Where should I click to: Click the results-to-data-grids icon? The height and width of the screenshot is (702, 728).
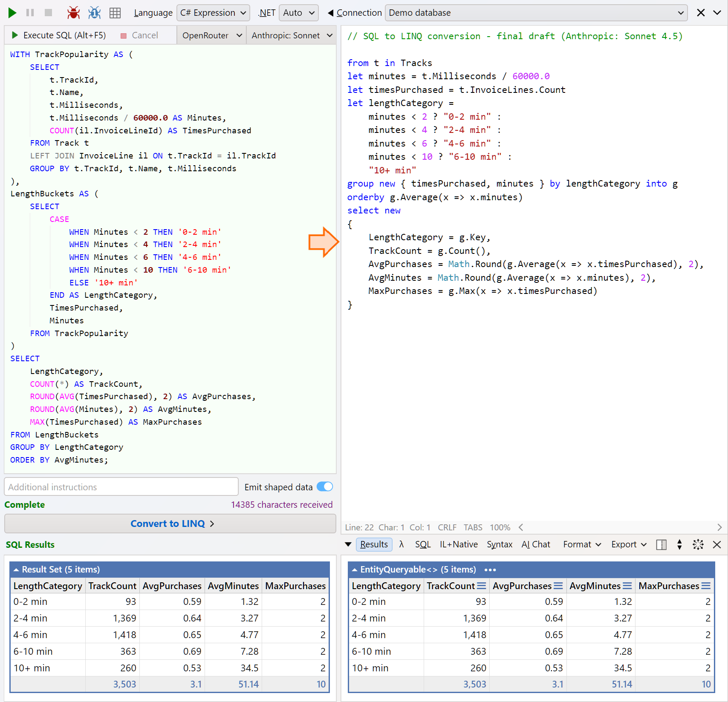[x=115, y=12]
